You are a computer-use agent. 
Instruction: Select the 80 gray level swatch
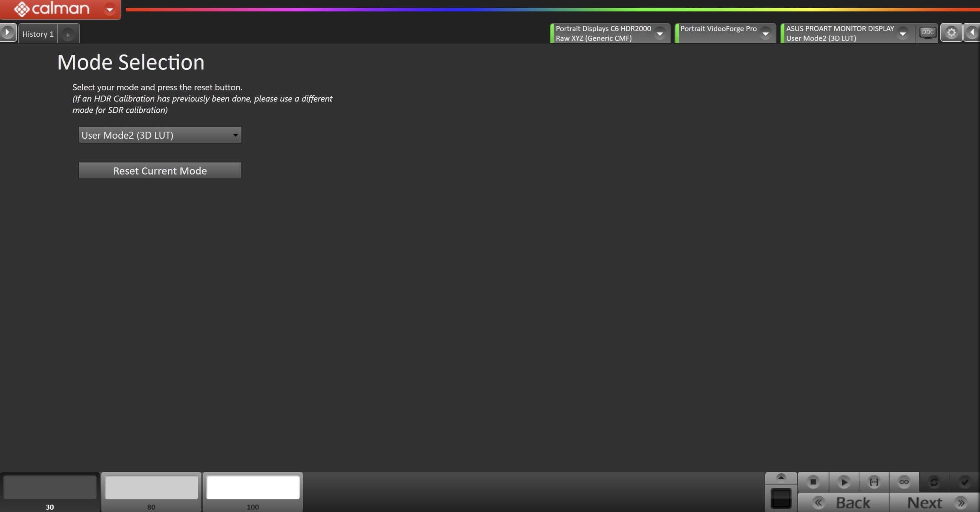[151, 492]
